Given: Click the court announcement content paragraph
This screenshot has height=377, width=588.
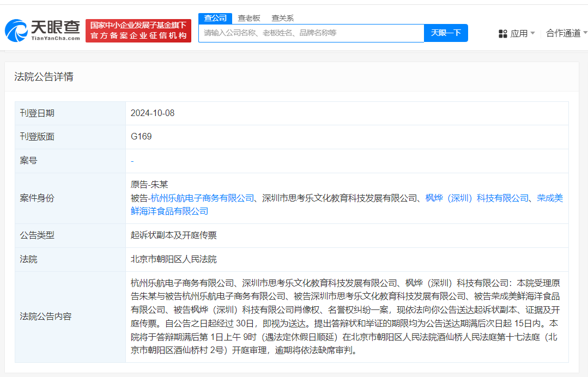Looking at the screenshot, I should point(345,317).
